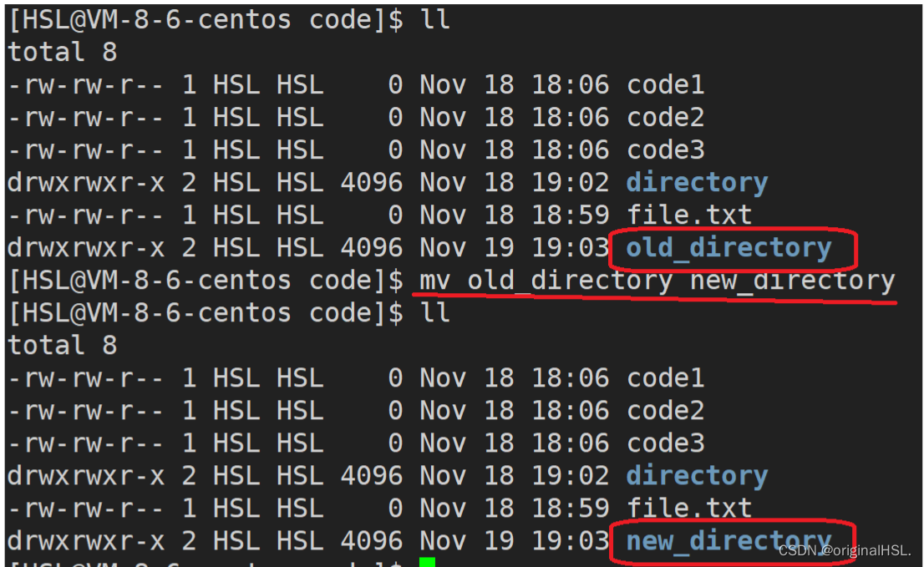Select new_directory argument in the mv command line
The height and width of the screenshot is (567, 924).
coord(793,281)
